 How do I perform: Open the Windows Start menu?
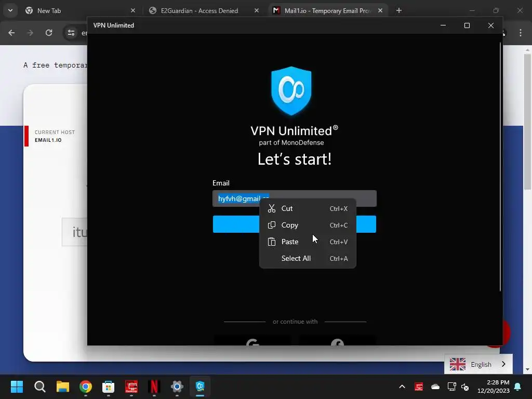tap(17, 387)
